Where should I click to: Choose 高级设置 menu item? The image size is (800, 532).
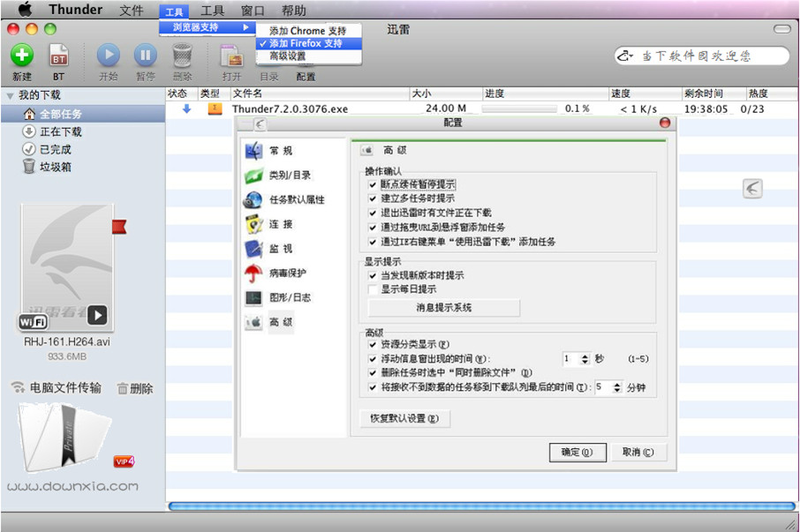pos(309,56)
